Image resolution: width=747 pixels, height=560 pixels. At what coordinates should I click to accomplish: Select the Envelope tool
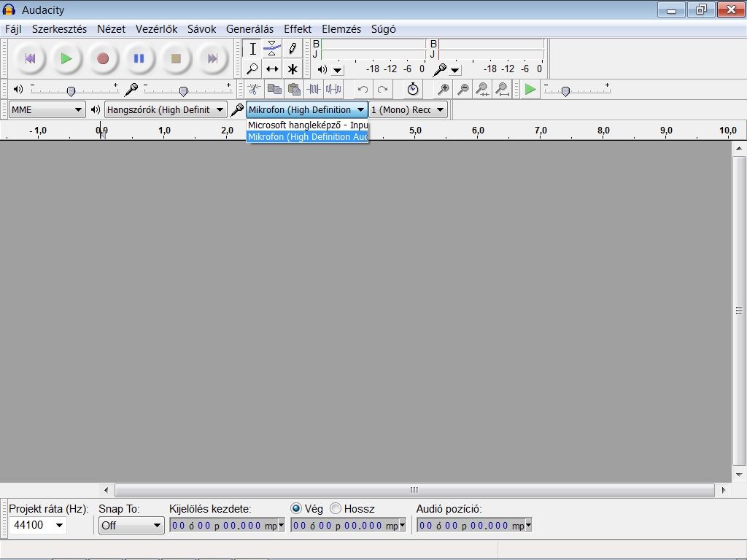coord(272,49)
